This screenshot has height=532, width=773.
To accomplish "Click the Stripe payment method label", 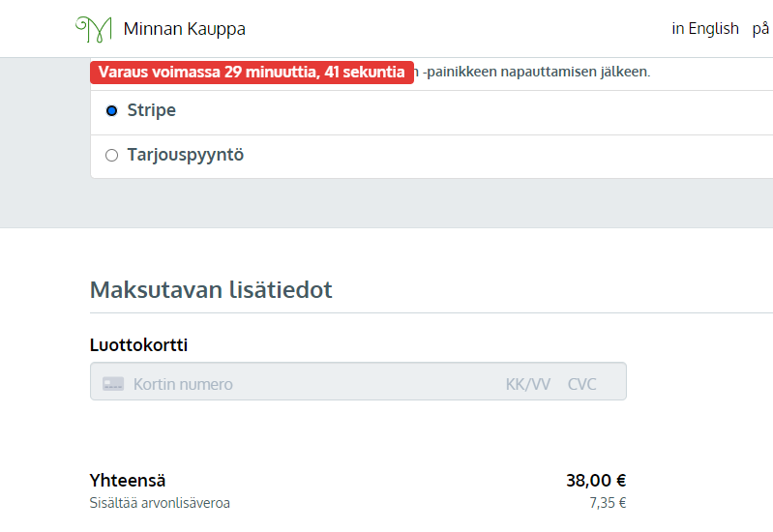I will (152, 110).
